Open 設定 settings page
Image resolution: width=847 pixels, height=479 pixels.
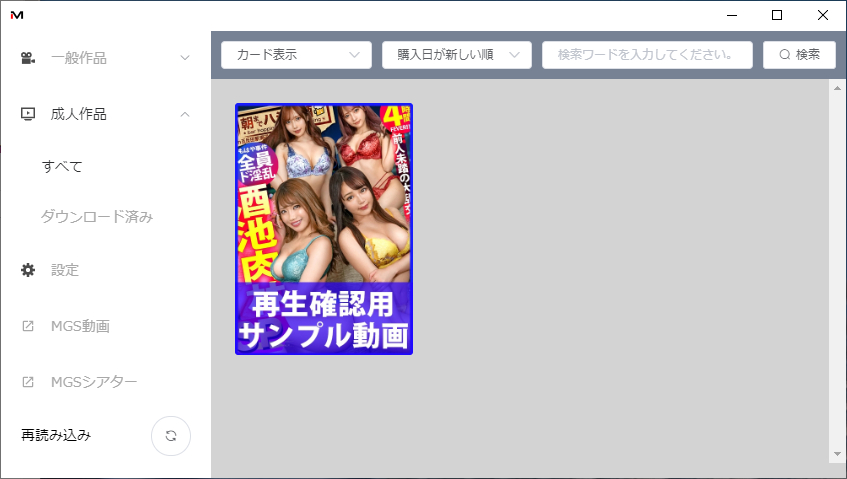coord(65,270)
